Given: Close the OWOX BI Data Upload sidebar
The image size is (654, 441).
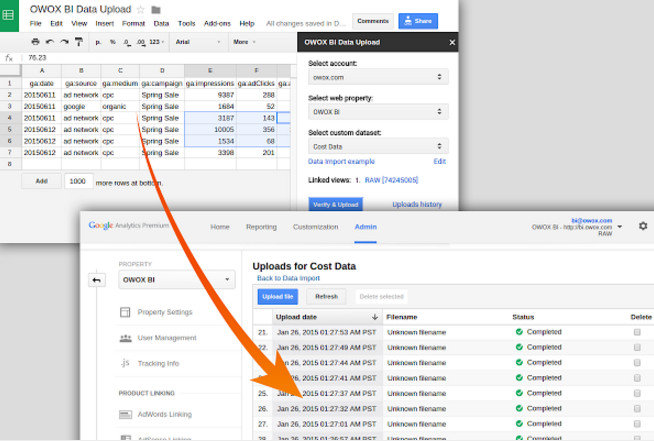Looking at the screenshot, I should click(452, 42).
